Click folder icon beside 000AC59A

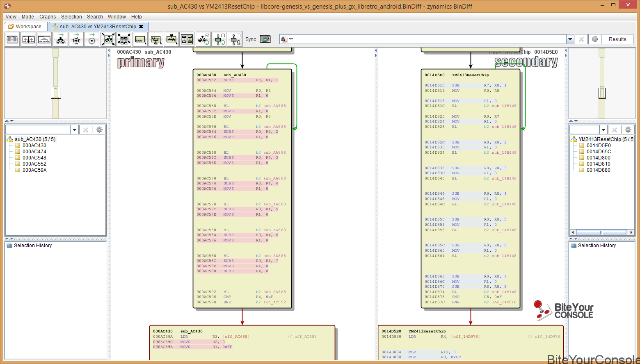[x=18, y=170]
